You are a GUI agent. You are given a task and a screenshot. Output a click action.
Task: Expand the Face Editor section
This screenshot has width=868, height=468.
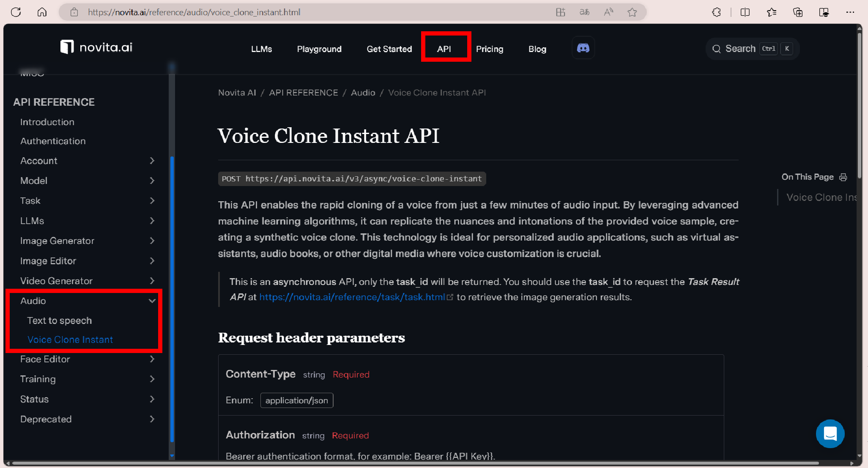point(152,359)
